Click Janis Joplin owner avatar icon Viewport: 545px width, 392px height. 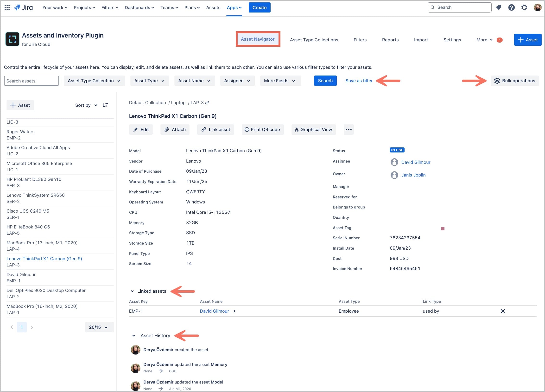(x=394, y=175)
